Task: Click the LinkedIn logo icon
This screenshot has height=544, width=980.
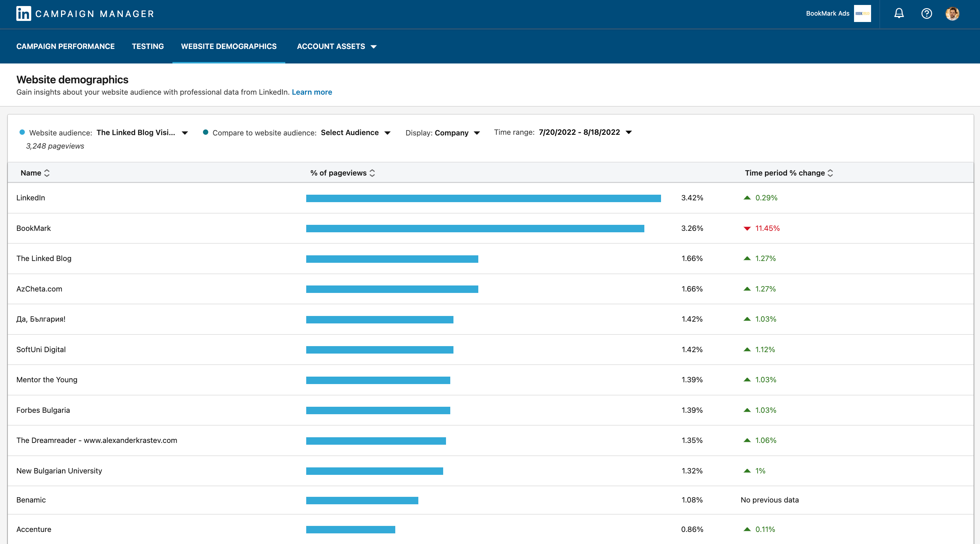Action: [x=23, y=14]
